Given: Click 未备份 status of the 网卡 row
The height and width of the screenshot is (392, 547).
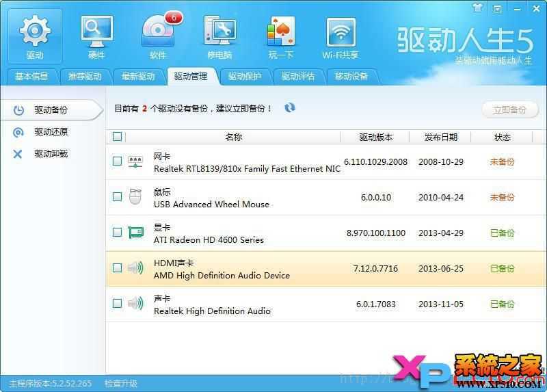Looking at the screenshot, I should pos(502,162).
